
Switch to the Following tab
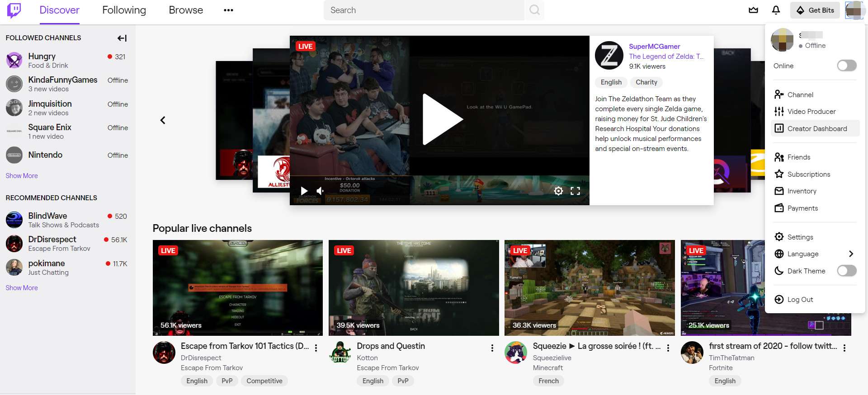coord(124,10)
